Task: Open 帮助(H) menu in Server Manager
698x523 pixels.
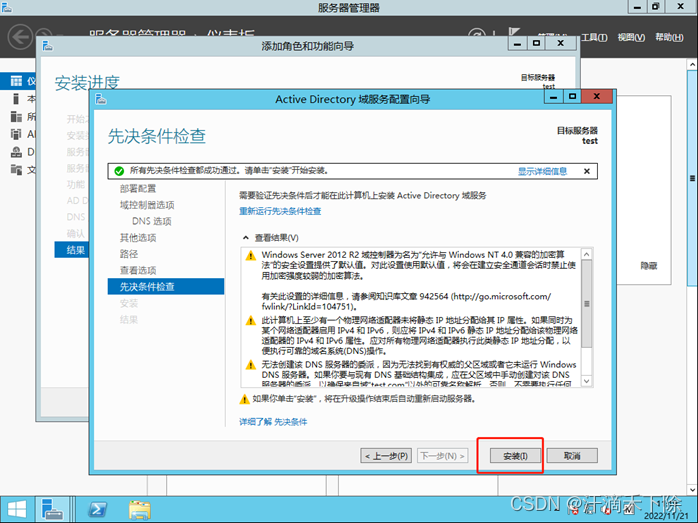Action: point(669,37)
